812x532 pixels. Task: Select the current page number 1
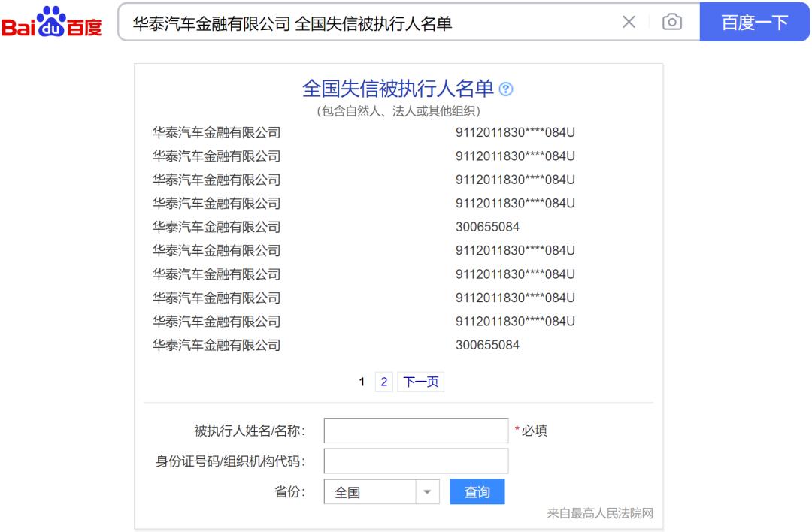(x=362, y=382)
